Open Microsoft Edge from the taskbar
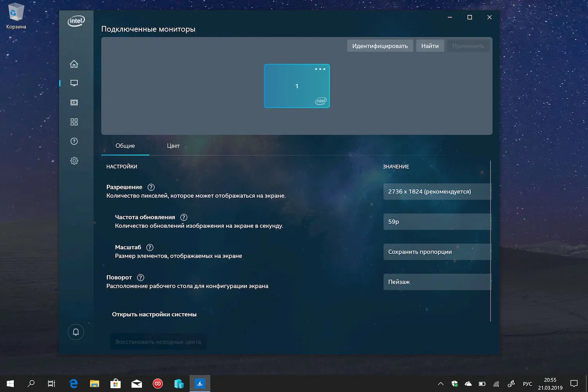 (x=73, y=383)
